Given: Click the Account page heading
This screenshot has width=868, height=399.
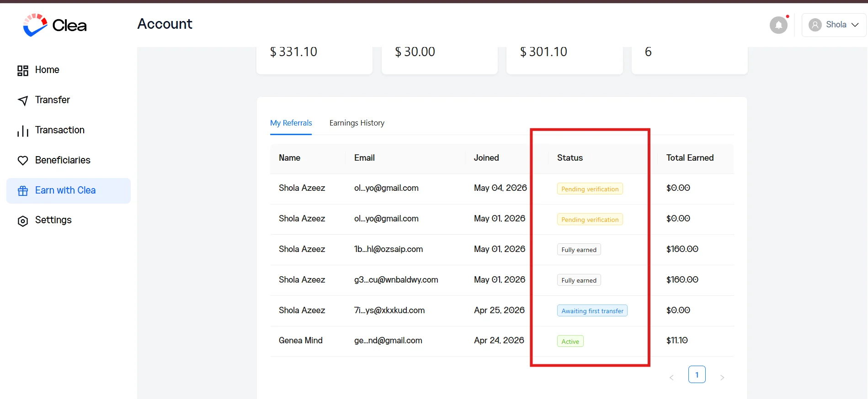Looking at the screenshot, I should tap(165, 24).
